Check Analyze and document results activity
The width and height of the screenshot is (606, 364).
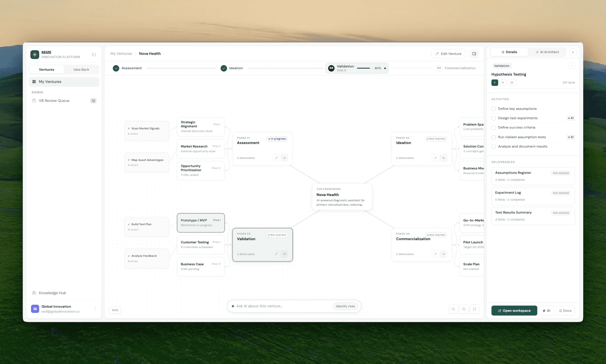coord(494,146)
